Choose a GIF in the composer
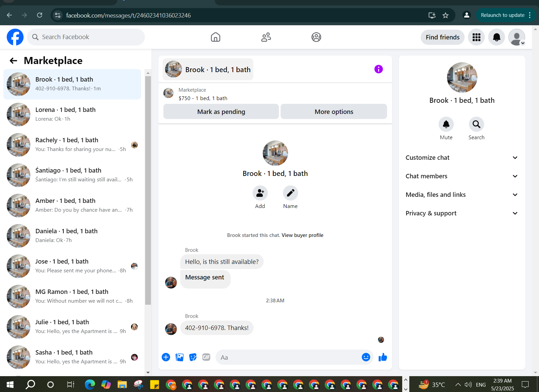The height and width of the screenshot is (392, 539). pos(206,357)
